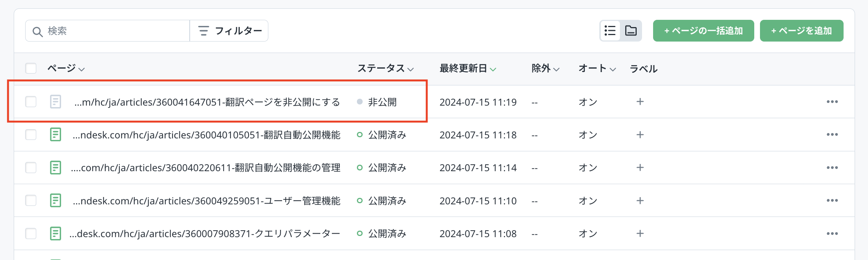Open the フィルター menu

[x=229, y=31]
